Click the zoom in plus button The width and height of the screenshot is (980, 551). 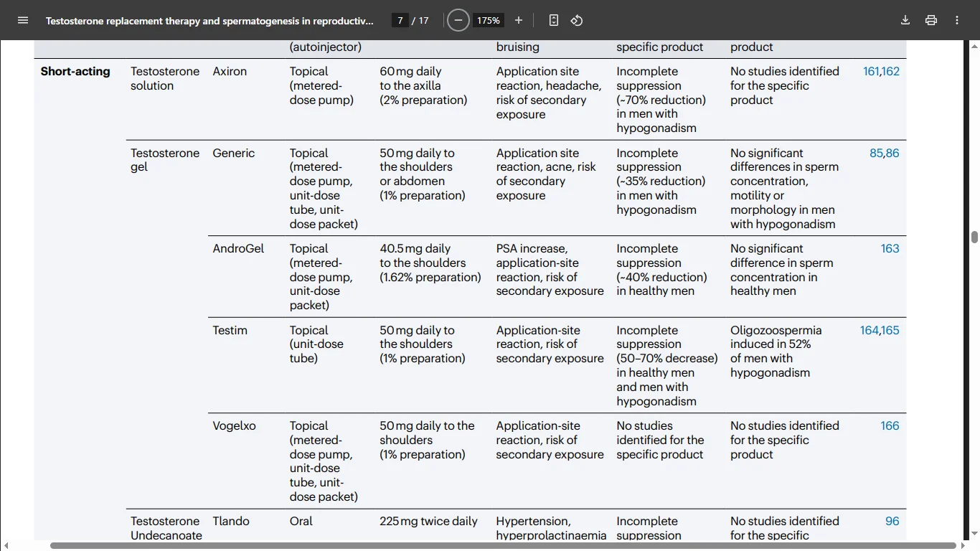(519, 20)
